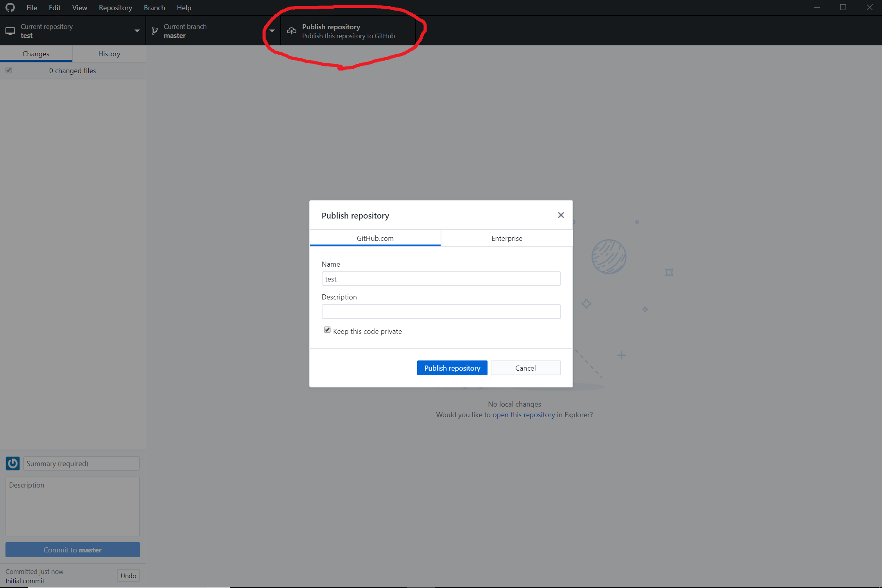Click the cloud upload publish icon

(x=292, y=31)
